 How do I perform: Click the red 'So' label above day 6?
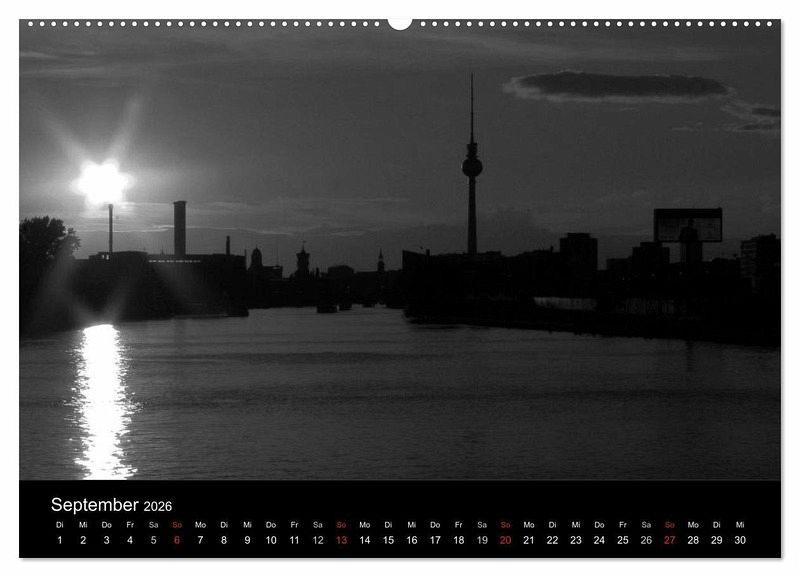177,525
